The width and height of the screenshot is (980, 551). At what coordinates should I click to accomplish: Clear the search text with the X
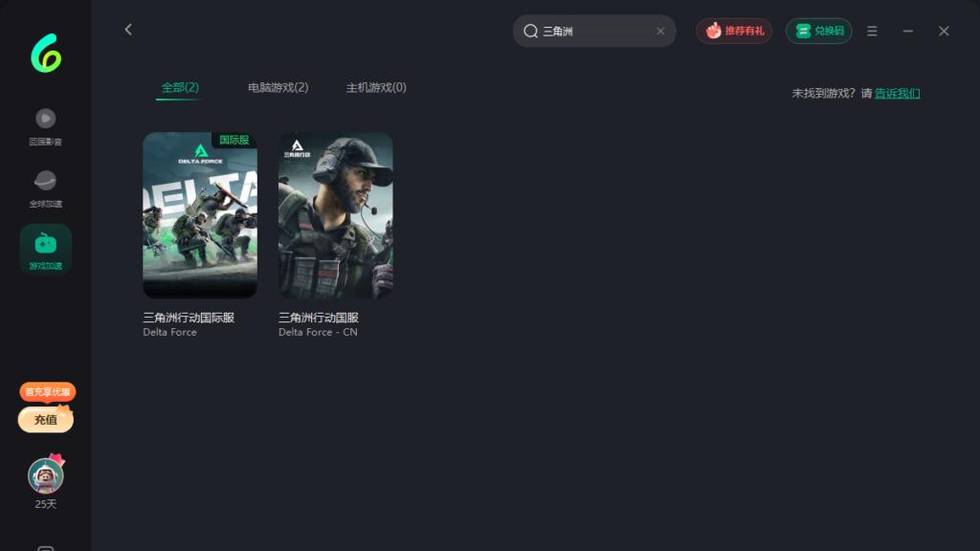coord(660,32)
